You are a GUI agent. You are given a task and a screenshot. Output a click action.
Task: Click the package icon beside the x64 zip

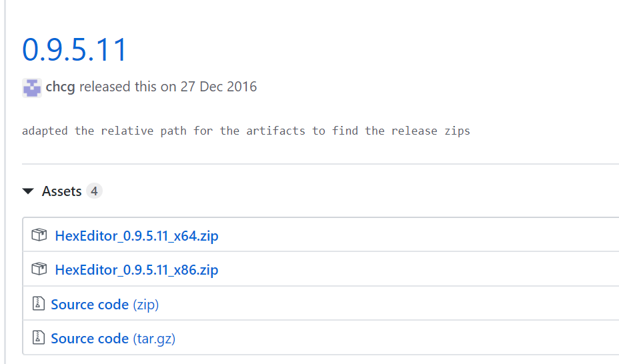[39, 235]
